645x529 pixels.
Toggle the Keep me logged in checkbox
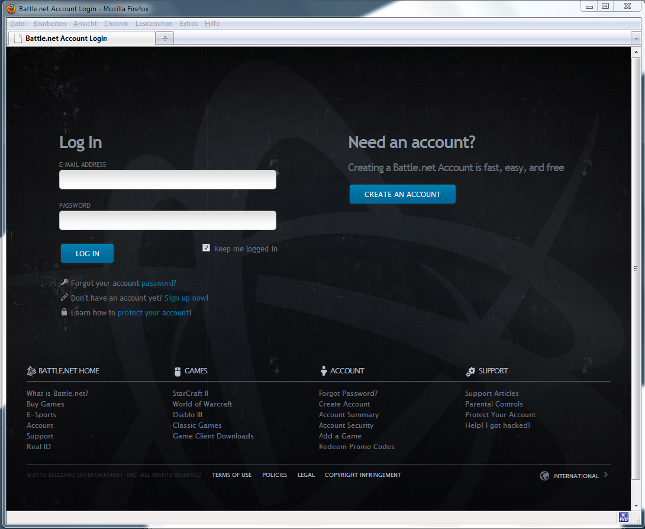click(x=206, y=248)
